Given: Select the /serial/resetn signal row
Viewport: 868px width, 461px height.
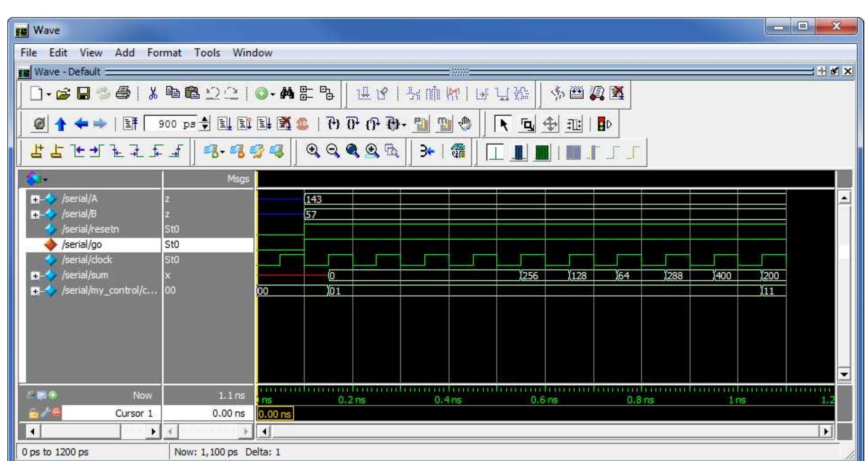Looking at the screenshot, I should pyautogui.click(x=93, y=229).
